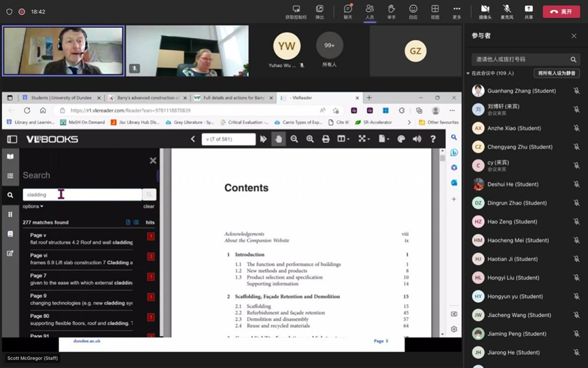Viewport: 588px width, 368px height.
Task: Collapse the in-meeting participants list
Action: point(468,73)
